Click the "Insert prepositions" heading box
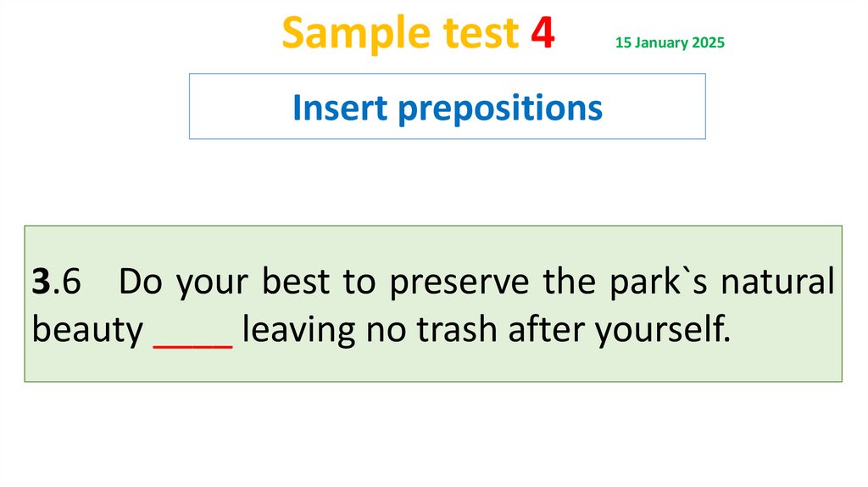This screenshot has width=868, height=487. 447,106
